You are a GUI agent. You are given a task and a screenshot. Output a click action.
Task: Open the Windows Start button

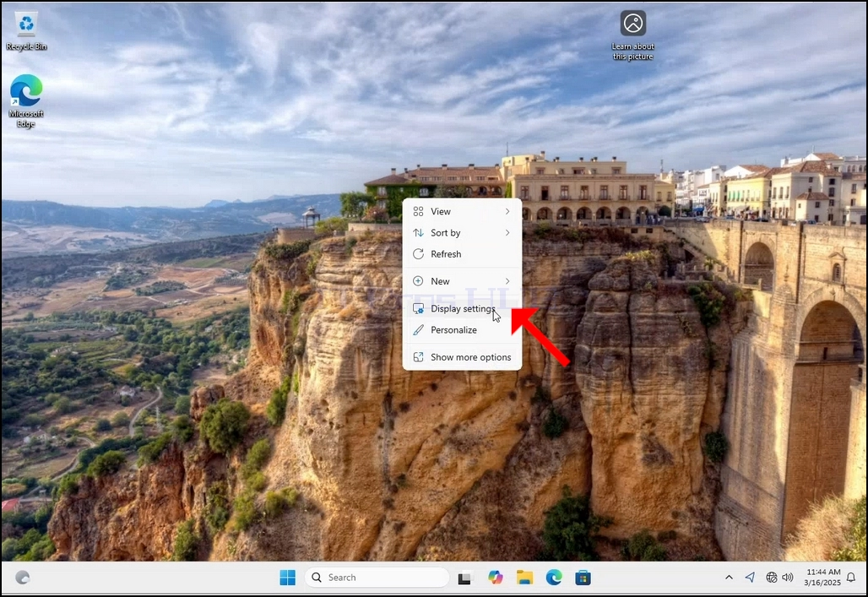pos(287,578)
